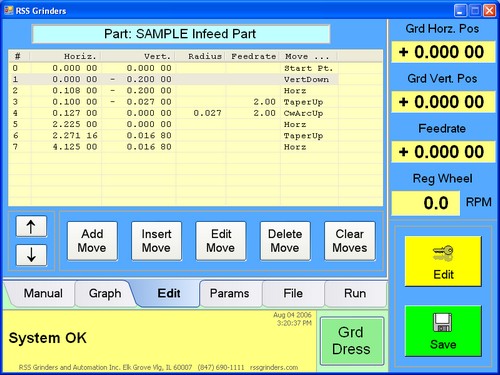Maximize the RSS Grinders window

pyautogui.click(x=475, y=11)
